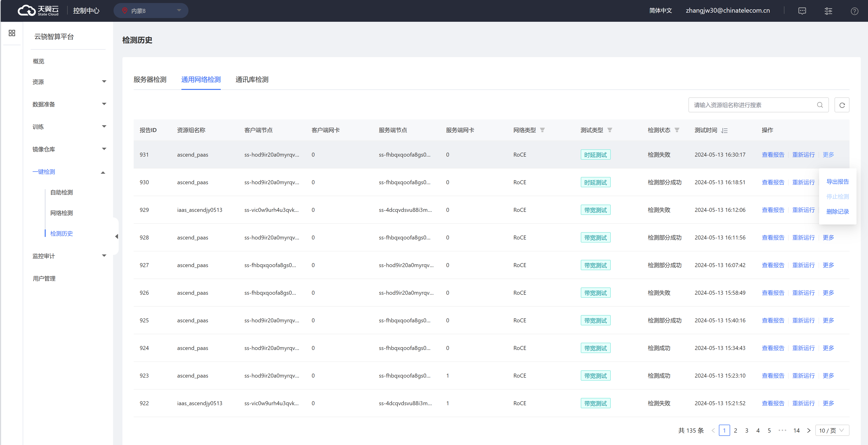Click the search magnifier icon
Image resolution: width=868 pixels, height=445 pixels.
820,105
